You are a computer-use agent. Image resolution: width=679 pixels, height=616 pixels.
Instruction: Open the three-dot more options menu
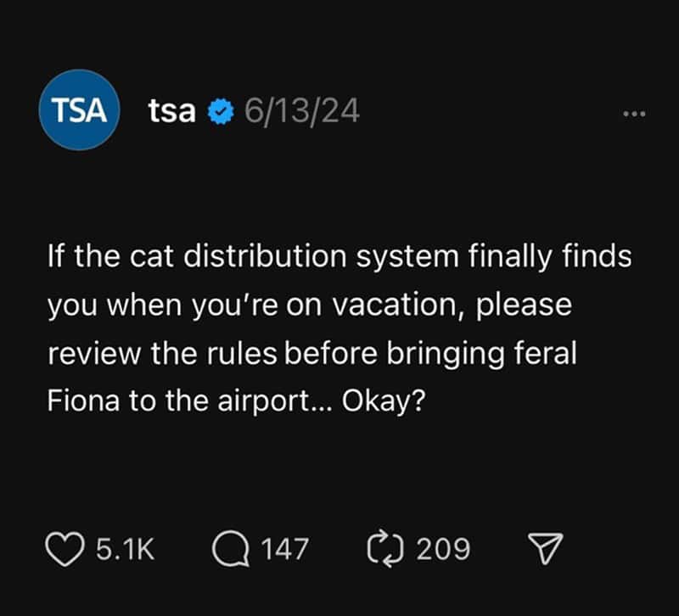pyautogui.click(x=633, y=113)
